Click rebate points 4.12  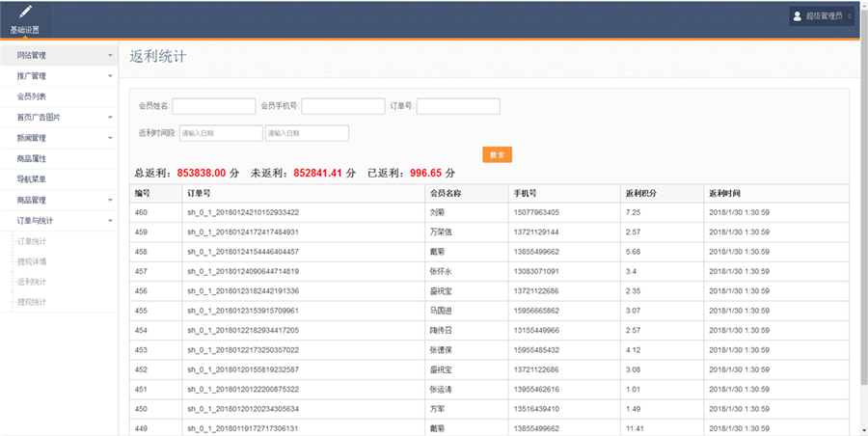coord(633,350)
